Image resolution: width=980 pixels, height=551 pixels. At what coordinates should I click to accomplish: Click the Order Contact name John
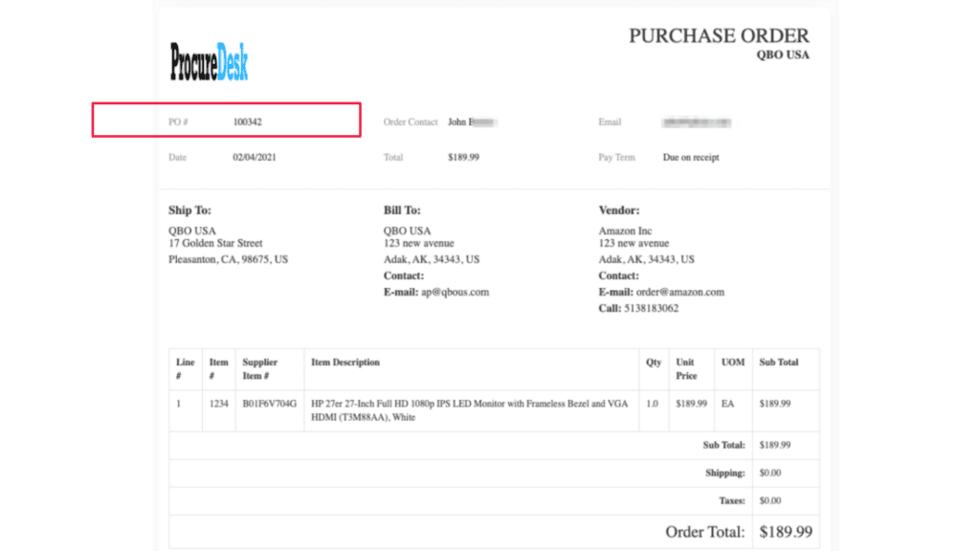pyautogui.click(x=473, y=122)
